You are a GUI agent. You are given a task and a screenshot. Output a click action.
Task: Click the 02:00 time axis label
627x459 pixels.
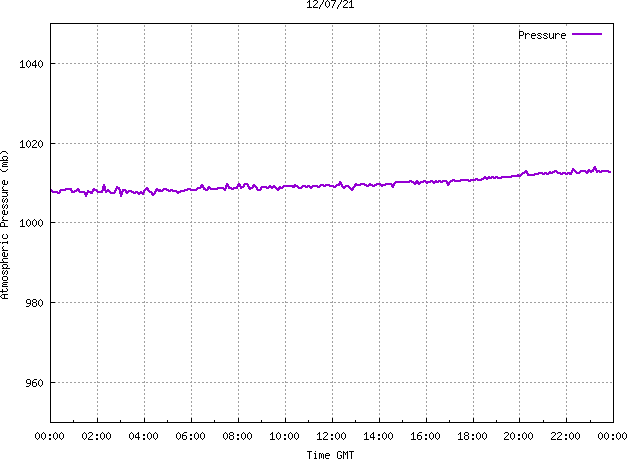[96, 436]
